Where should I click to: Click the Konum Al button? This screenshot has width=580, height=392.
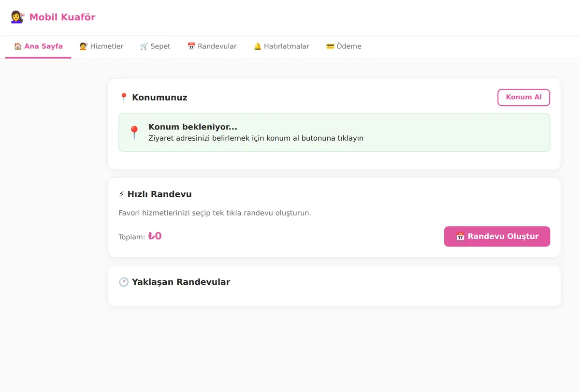point(523,97)
